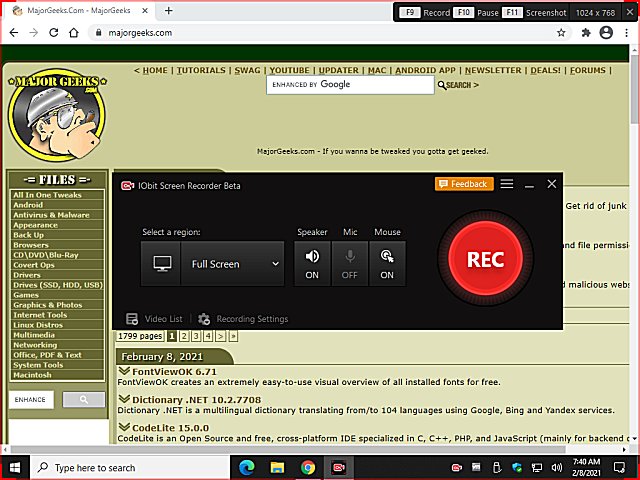Open the TUTORIALS nav link
The image size is (640, 480).
click(201, 70)
